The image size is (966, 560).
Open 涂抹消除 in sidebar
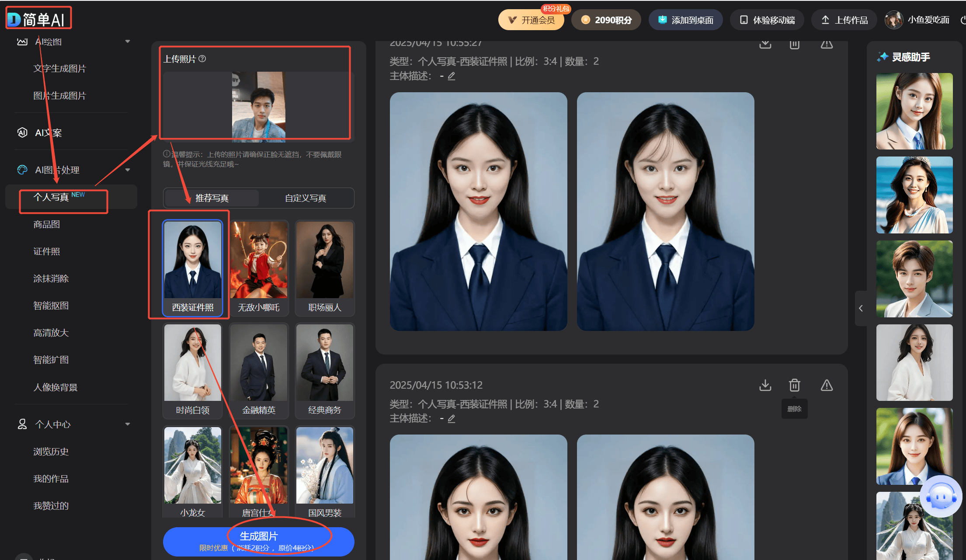51,279
